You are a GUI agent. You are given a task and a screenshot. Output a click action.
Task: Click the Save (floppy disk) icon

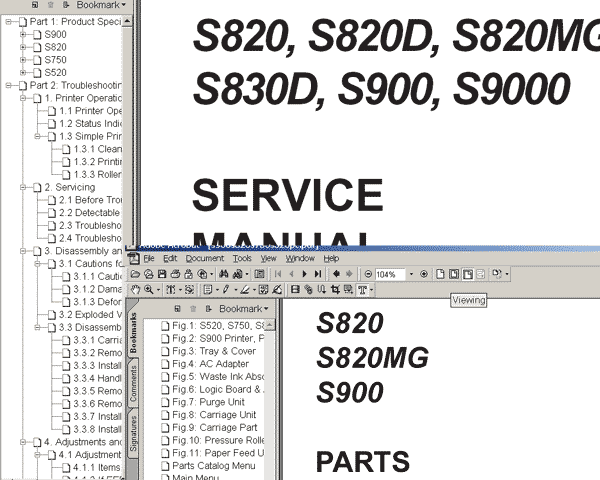(162, 274)
